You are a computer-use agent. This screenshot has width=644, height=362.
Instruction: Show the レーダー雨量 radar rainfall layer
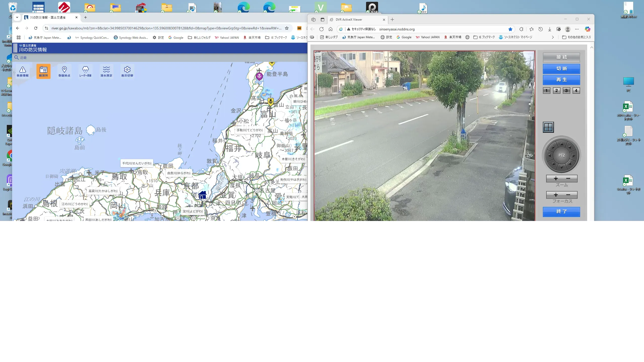[85, 71]
